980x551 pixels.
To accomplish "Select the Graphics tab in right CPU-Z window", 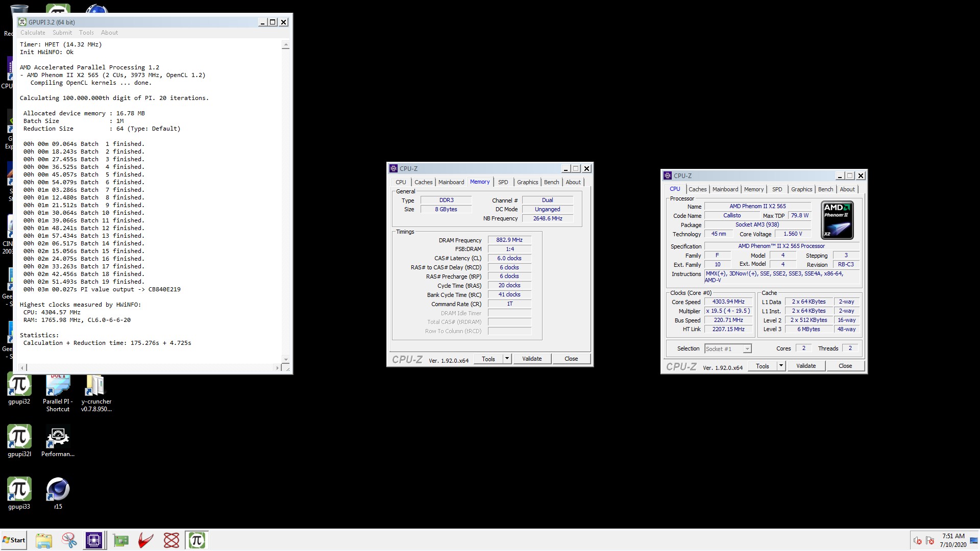I will point(801,189).
